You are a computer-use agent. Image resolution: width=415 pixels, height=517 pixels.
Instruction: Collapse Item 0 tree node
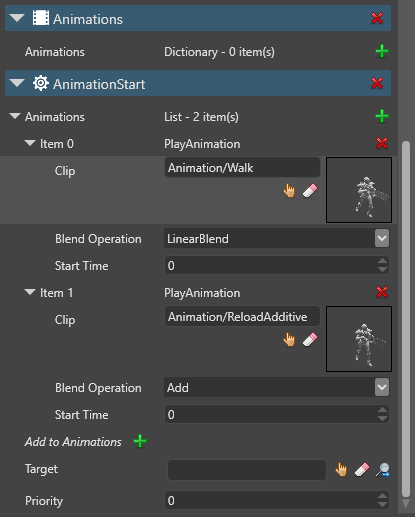coord(30,143)
